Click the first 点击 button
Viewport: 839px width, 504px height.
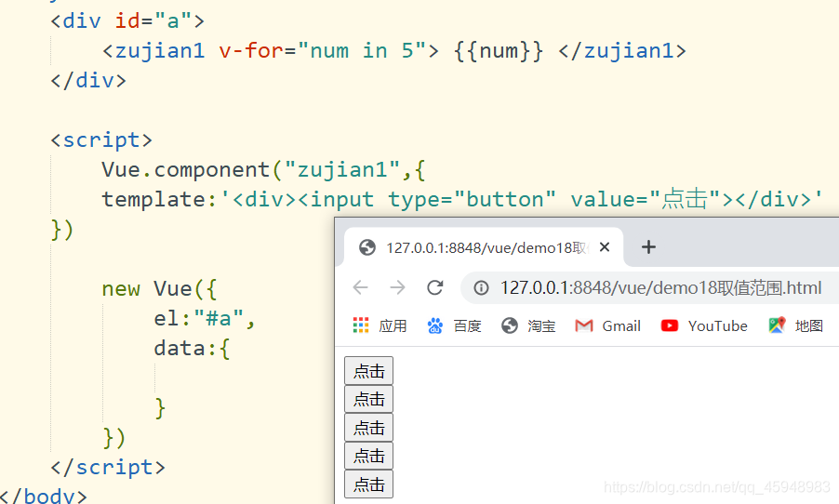(x=368, y=371)
